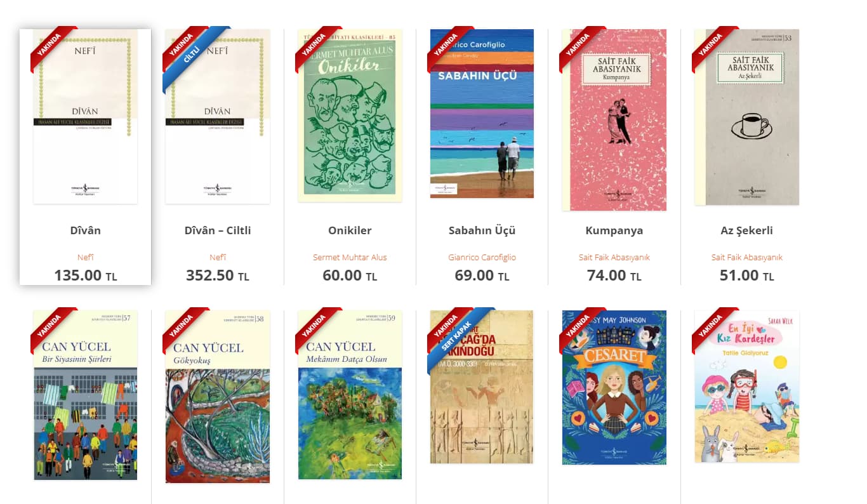867x504 pixels.
Task: Click the Az Şekerli title link
Action: (746, 230)
